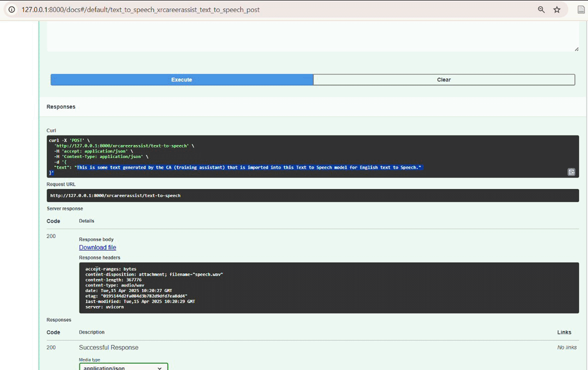
Task: Click the request body textarea resize handle
Action: pos(576,49)
